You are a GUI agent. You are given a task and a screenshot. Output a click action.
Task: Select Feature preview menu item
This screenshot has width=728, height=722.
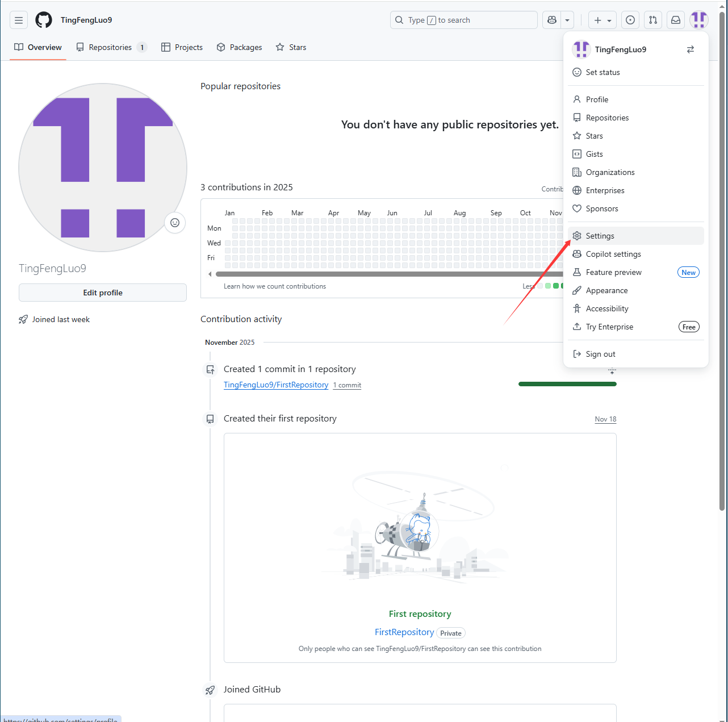point(613,272)
